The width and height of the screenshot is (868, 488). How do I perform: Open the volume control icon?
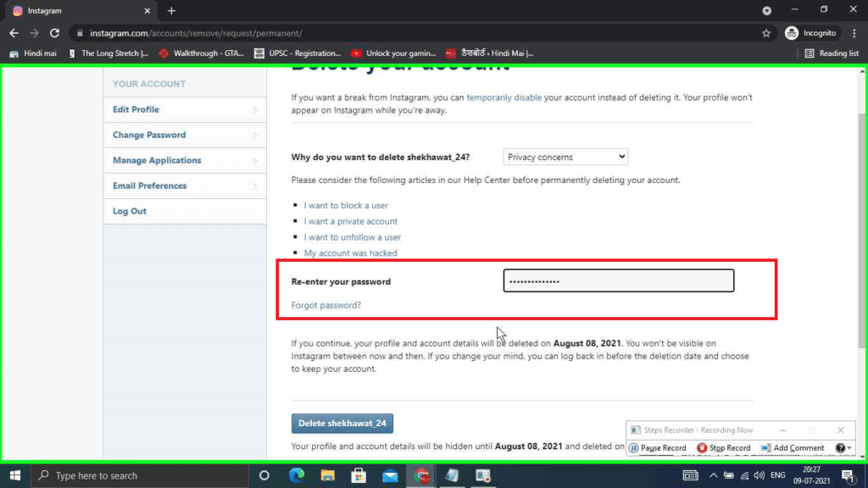759,475
